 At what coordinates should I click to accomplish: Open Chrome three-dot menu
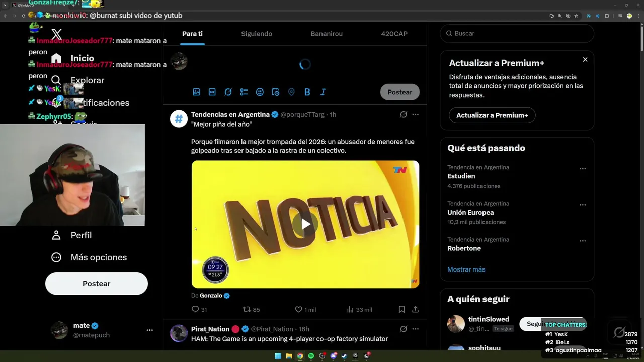coord(637,16)
